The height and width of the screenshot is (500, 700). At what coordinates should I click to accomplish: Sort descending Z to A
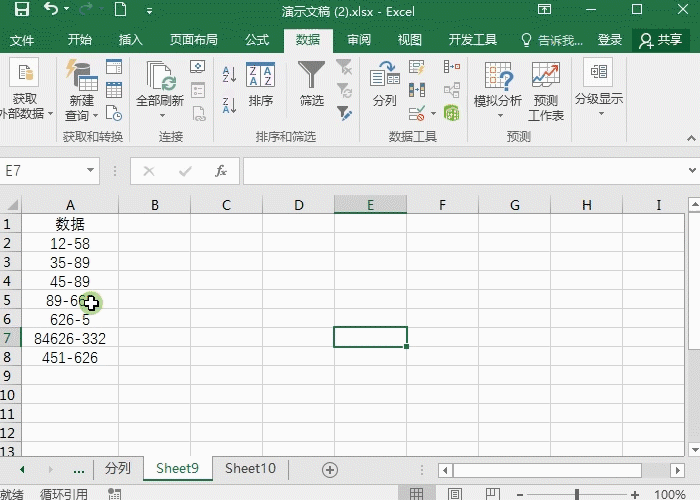229,105
